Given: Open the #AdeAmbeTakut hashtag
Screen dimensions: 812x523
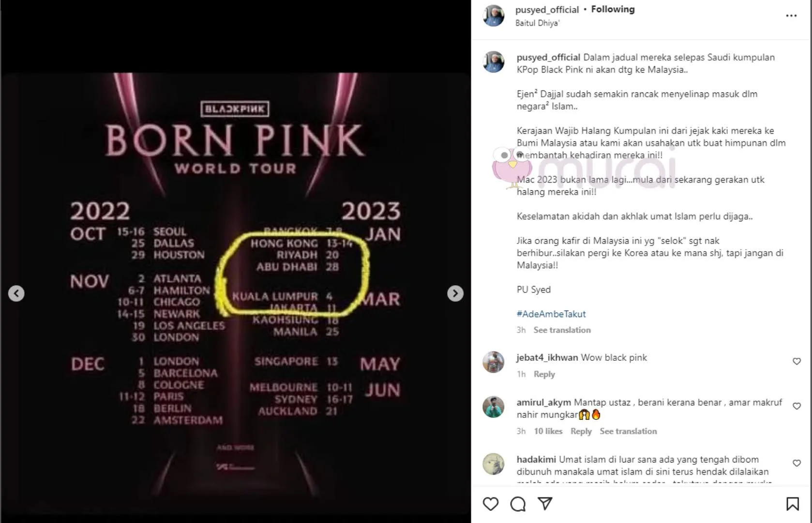Looking at the screenshot, I should click(551, 314).
